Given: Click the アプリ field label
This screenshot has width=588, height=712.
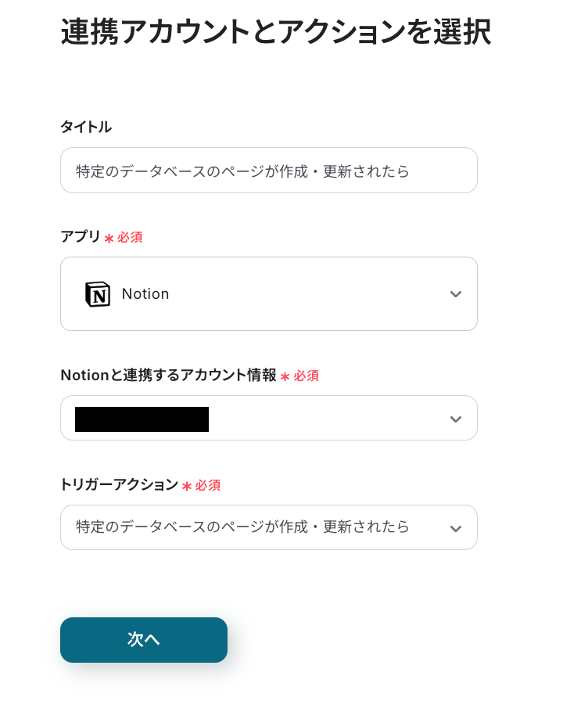Looking at the screenshot, I should point(81,236).
